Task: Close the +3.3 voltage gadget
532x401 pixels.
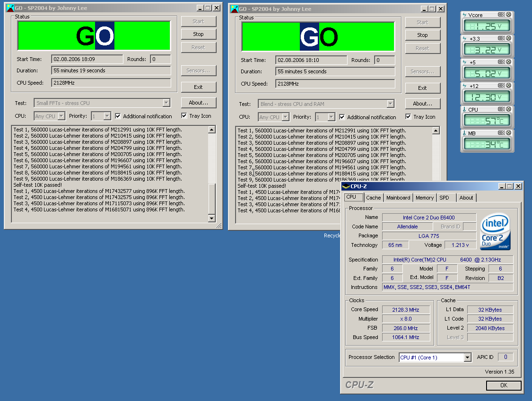Action: [508, 38]
